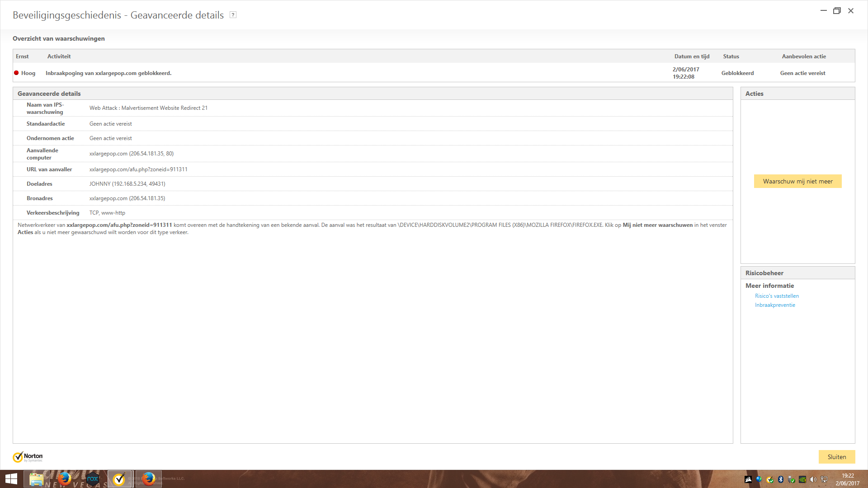Viewport: 868px width, 488px height.
Task: Open Corsair sails tray icon
Action: coord(748,479)
